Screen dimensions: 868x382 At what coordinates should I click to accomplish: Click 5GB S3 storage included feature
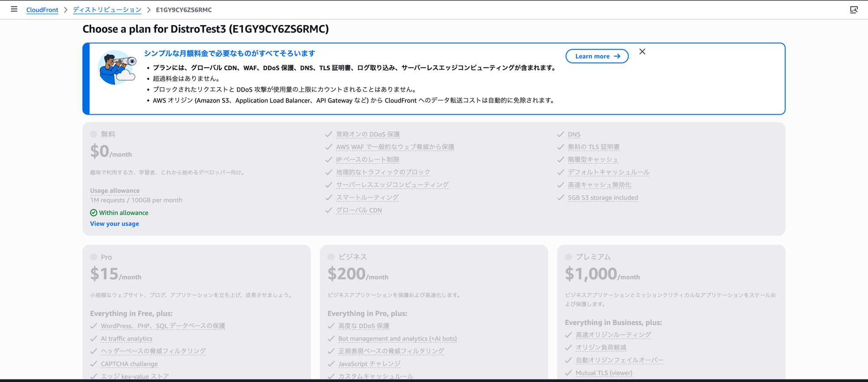click(x=603, y=198)
